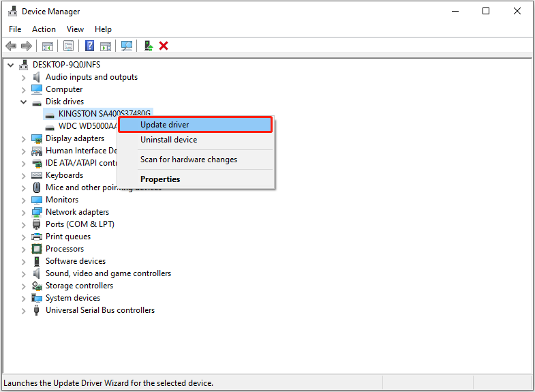Click the Print queues printer icon

pyautogui.click(x=37, y=237)
